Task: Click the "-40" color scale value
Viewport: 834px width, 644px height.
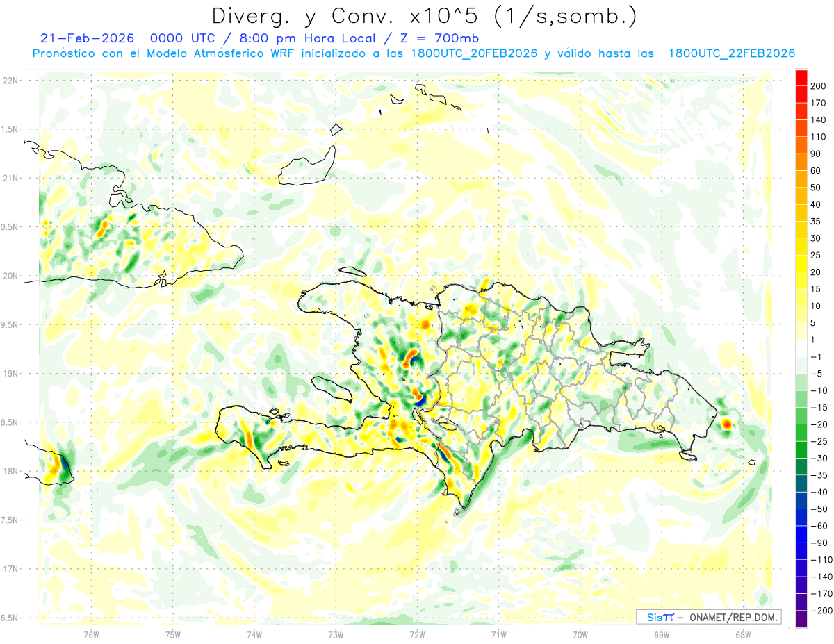Action: point(819,493)
